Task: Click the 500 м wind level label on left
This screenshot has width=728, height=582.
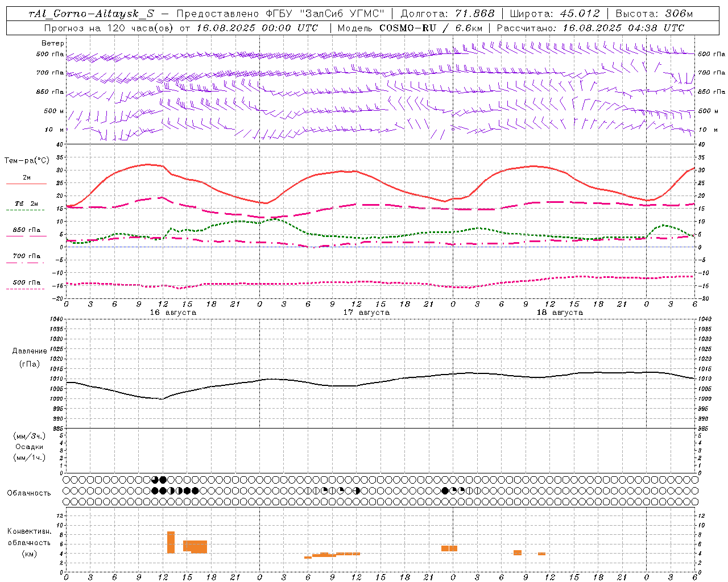Action: click(x=54, y=111)
